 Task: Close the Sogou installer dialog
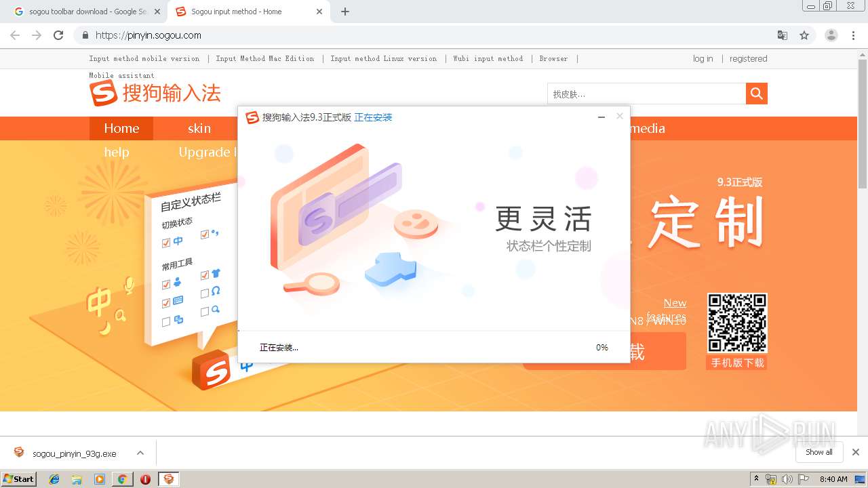[619, 117]
